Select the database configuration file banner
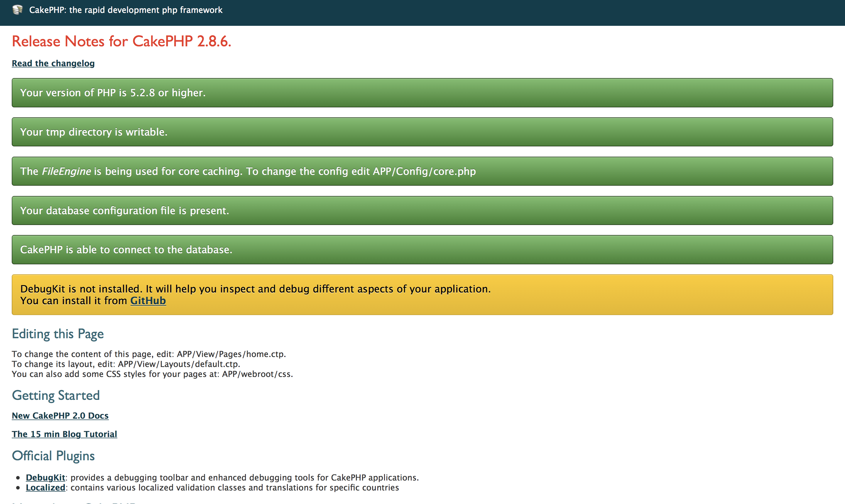Image resolution: width=845 pixels, height=504 pixels. click(422, 210)
